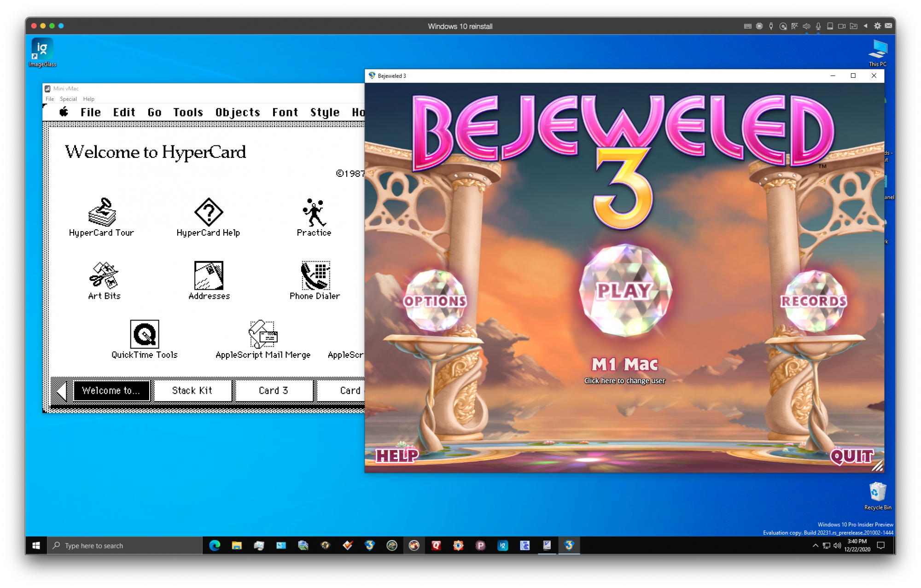Click the envelope icon in VM toolbar

click(x=888, y=26)
